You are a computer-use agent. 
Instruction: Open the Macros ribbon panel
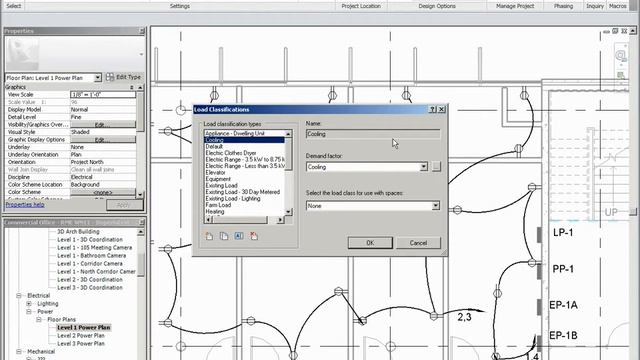tap(617, 6)
